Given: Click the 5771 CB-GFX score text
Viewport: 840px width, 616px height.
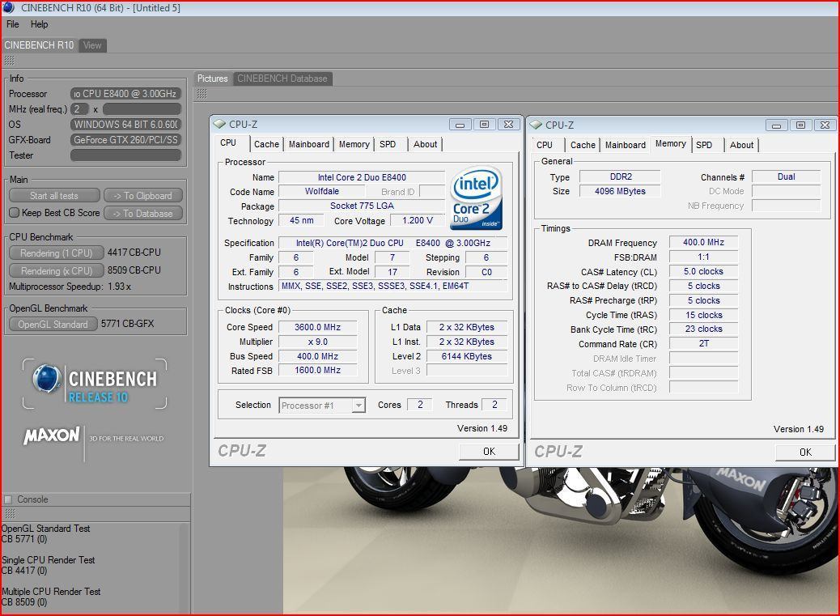Looking at the screenshot, I should click(128, 324).
